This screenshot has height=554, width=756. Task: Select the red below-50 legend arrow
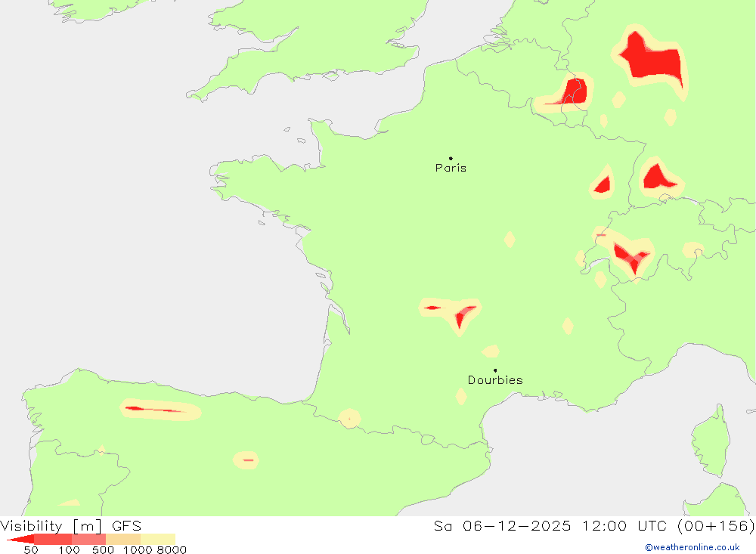pos(20,539)
